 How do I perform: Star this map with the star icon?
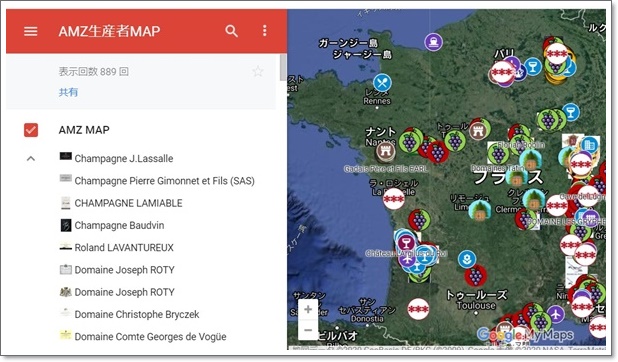(258, 71)
